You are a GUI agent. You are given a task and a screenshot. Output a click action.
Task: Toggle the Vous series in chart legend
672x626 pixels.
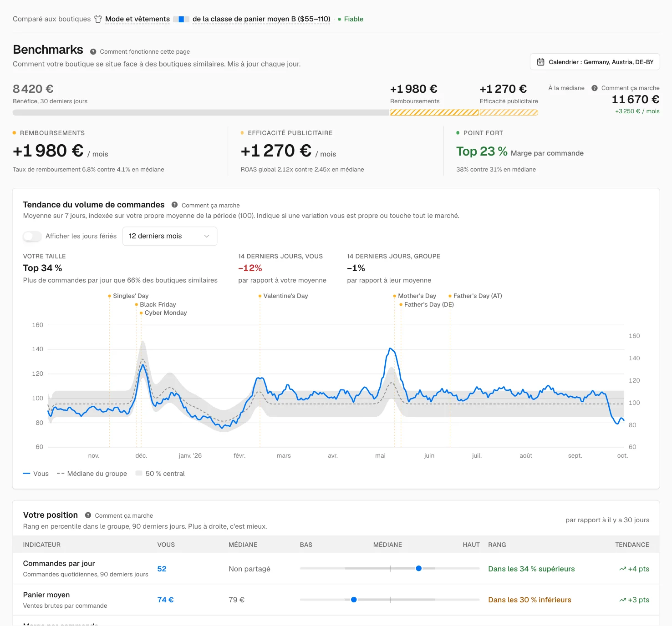pos(36,474)
